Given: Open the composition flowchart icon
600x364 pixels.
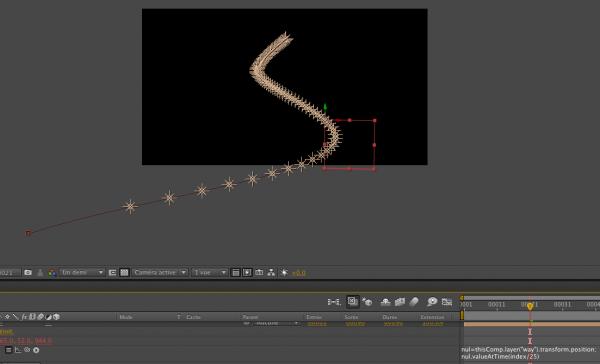Looking at the screenshot, I should coord(271,273).
